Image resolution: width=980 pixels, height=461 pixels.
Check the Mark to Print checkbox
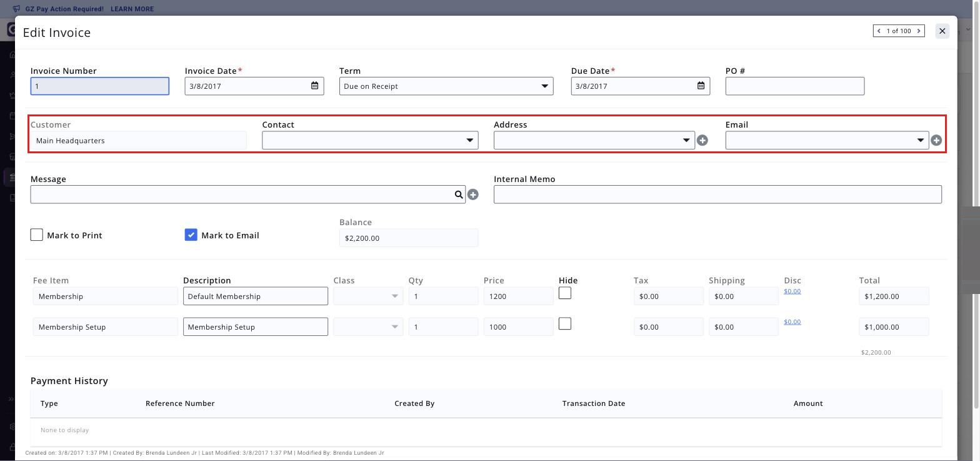[x=37, y=235]
